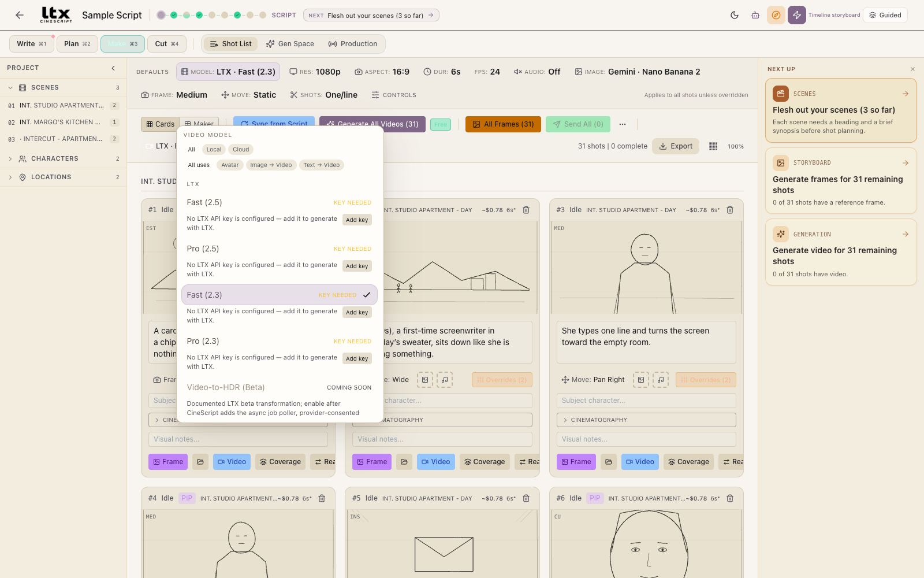Screen dimensions: 924x578
Task: Open the Generation next-up arrow
Action: point(906,234)
